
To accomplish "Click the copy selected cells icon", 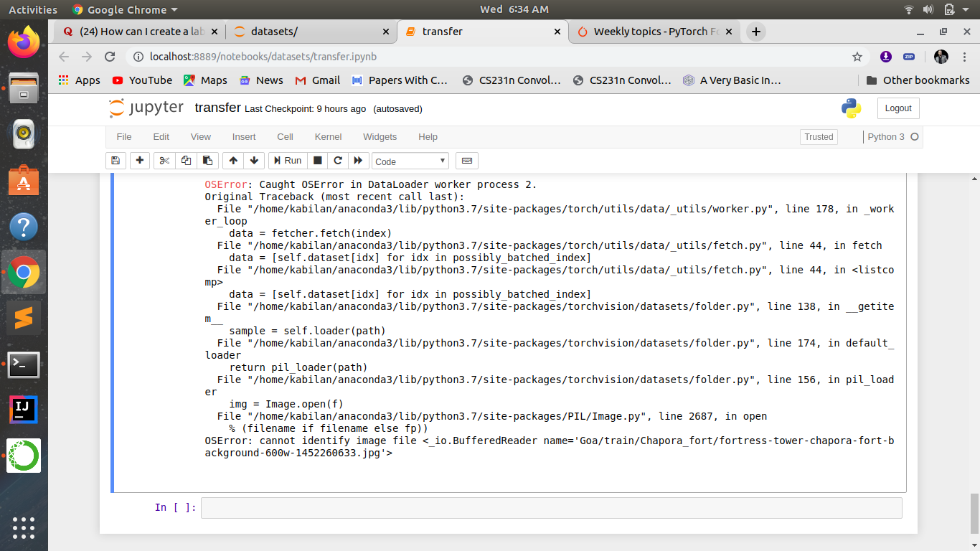I will coord(187,161).
